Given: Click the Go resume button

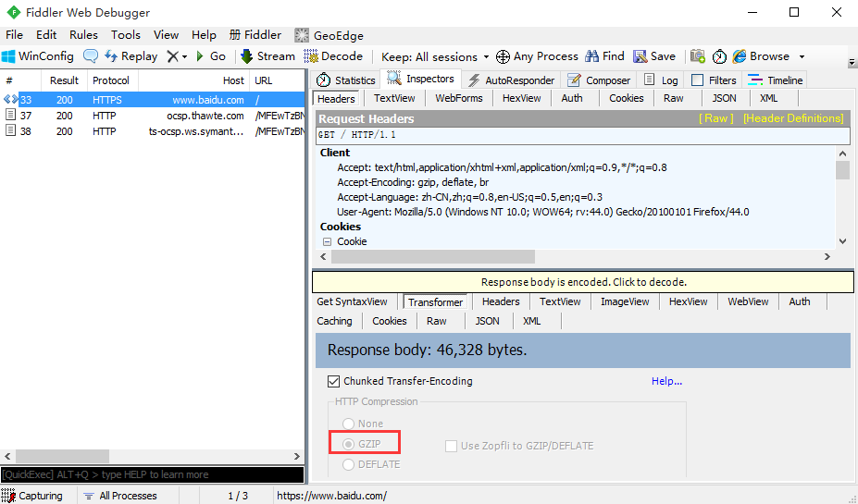Looking at the screenshot, I should (x=211, y=56).
